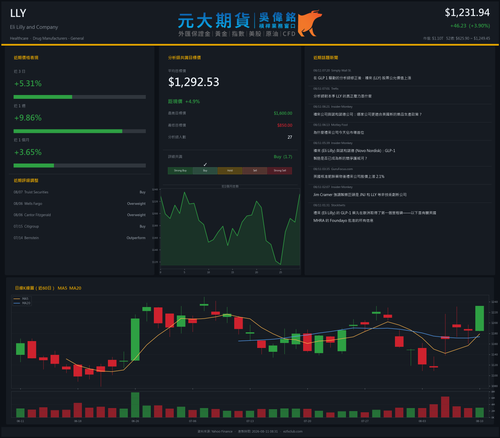This screenshot has height=438, width=500.
Task: Open the 08/06 Cantor Fitzgerald rating row
Action: pos(80,215)
